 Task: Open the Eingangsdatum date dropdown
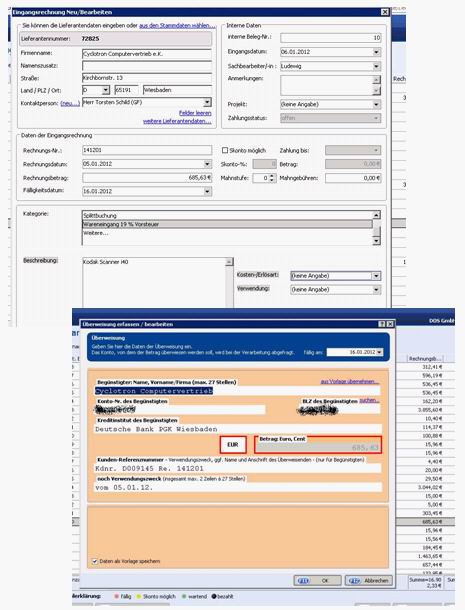pos(376,52)
